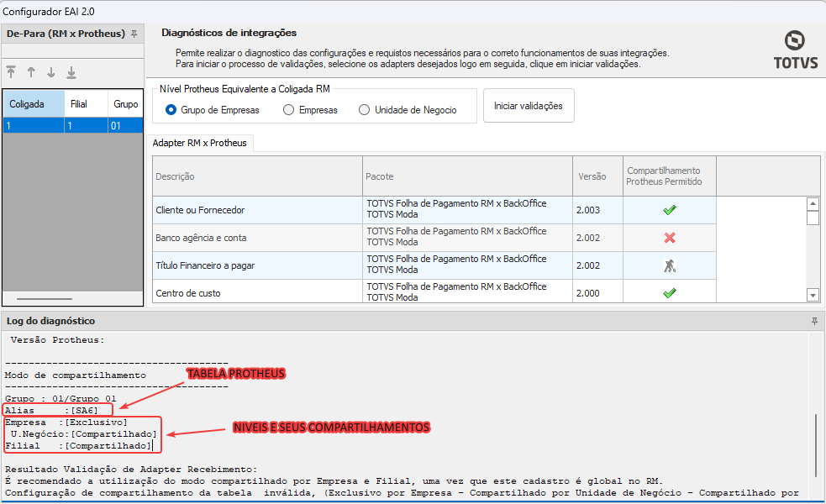Move row to top arrow icon
The image size is (826, 504).
coord(11,72)
